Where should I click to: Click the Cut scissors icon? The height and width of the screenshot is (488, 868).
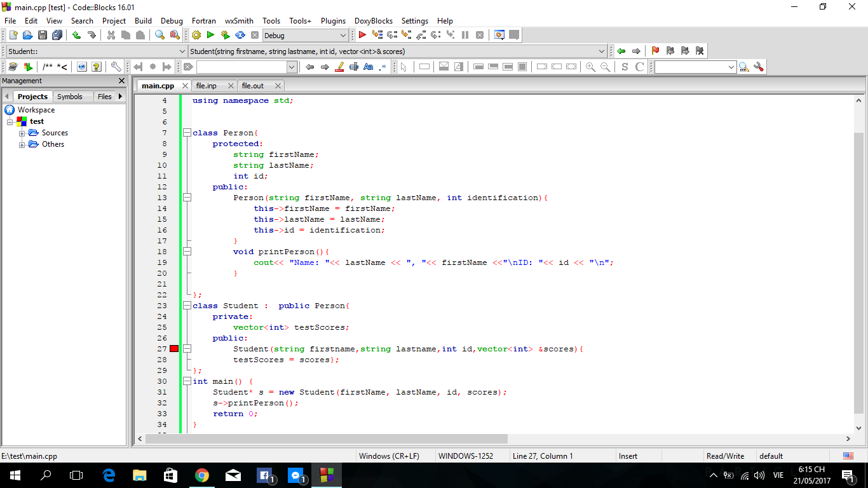click(111, 36)
